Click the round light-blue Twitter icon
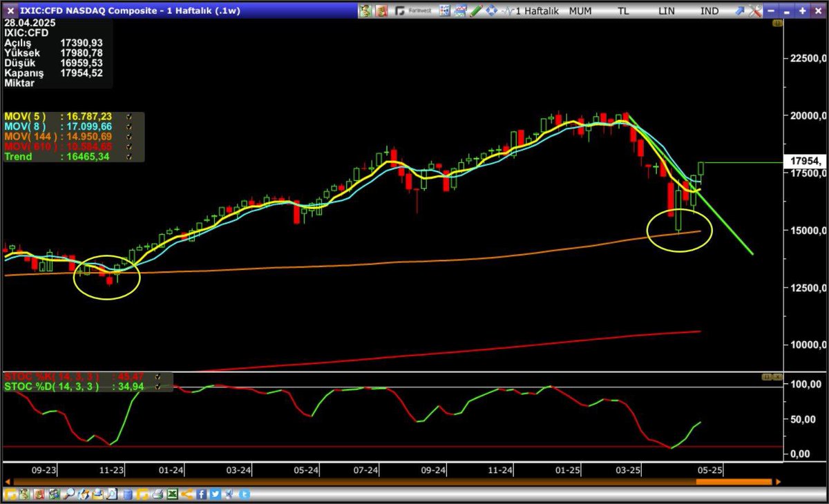Image resolution: width=829 pixels, height=504 pixels. pos(245,494)
